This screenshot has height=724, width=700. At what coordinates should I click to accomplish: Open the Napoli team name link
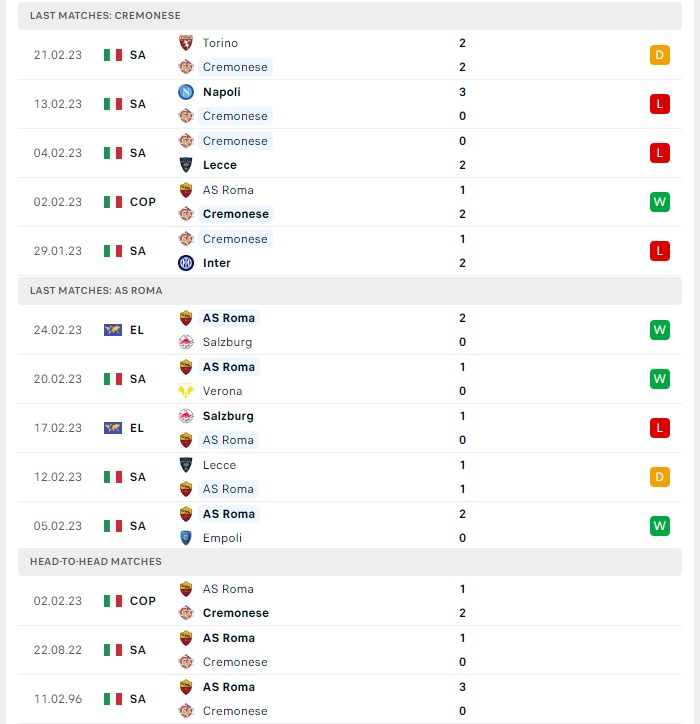(222, 92)
